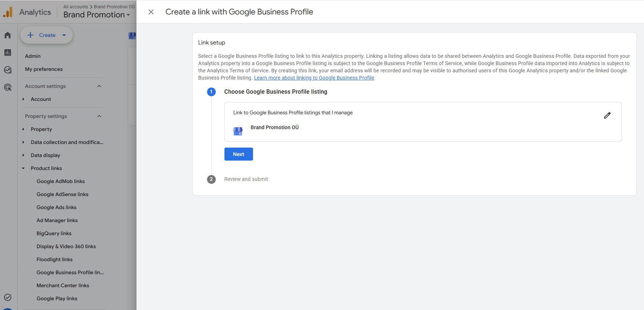Go to BigQuery links
The image size is (644, 310).
[54, 233]
